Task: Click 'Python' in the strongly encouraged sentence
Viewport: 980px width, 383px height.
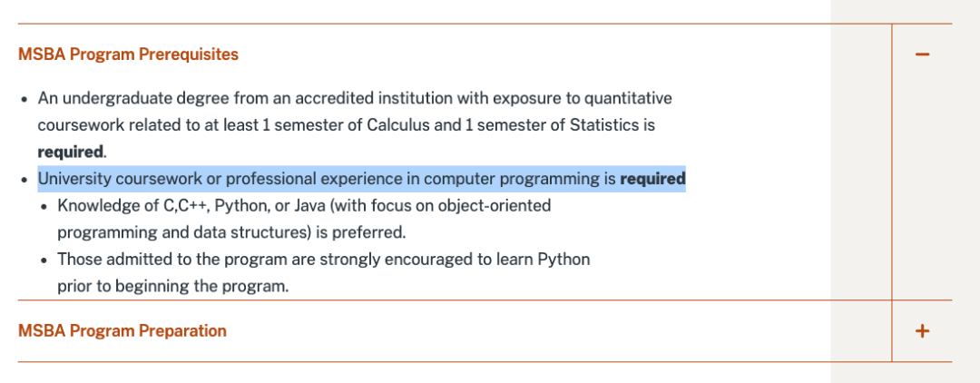Action: (563, 260)
